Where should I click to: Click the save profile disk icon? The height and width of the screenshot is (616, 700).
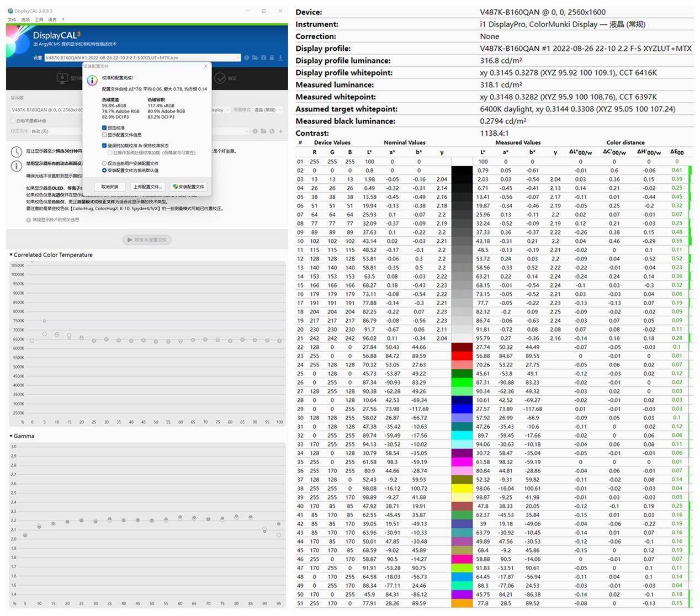(263, 57)
